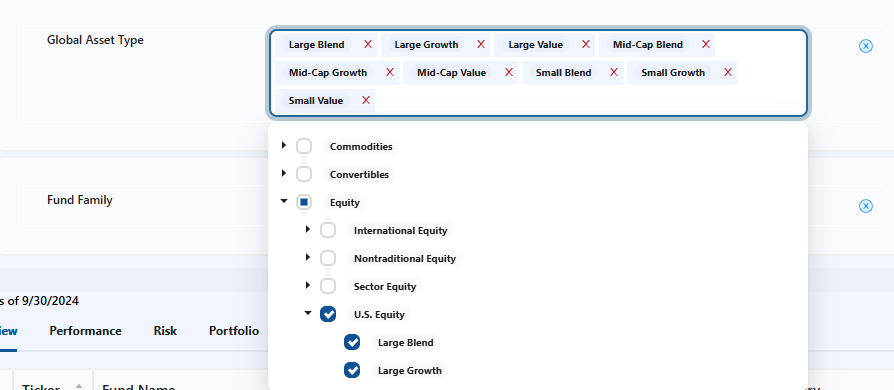The width and height of the screenshot is (894, 390).
Task: Clear the Fund Family filter row
Action: click(x=865, y=206)
